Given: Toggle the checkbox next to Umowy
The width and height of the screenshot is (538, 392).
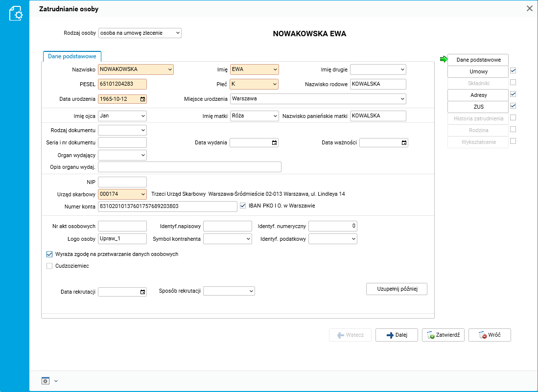Looking at the screenshot, I should pos(513,70).
